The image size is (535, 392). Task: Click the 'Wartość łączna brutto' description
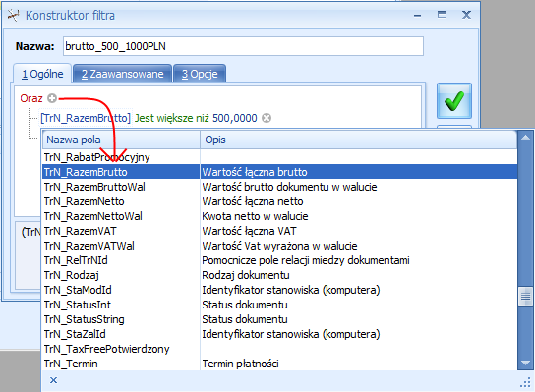[x=255, y=172]
